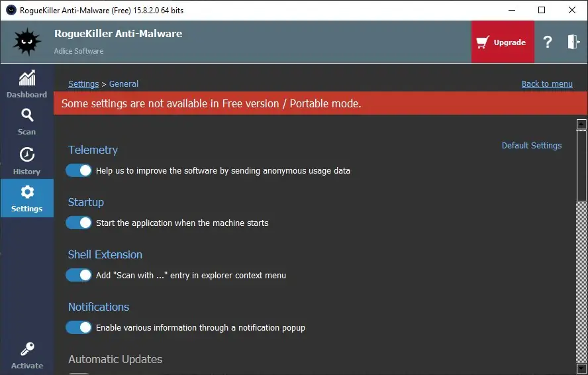Click the Settings breadcrumb link
The height and width of the screenshot is (375, 588).
83,83
